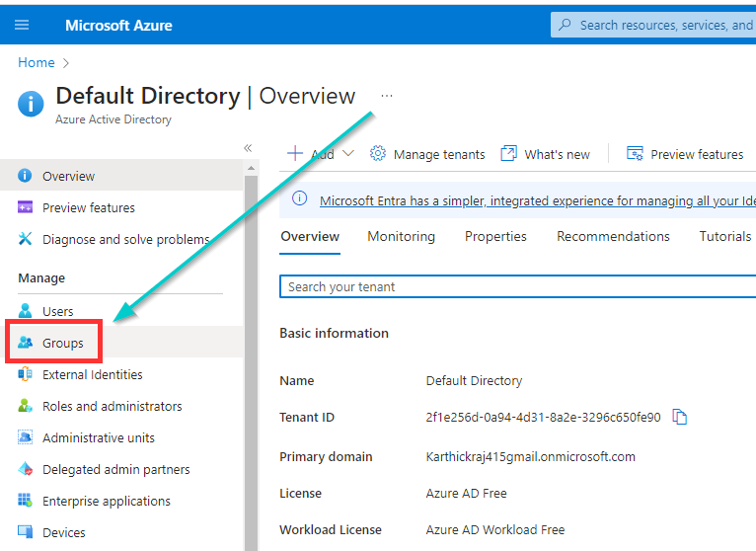Viewport: 756px width, 551px height.
Task: Click the Manage tenants gear icon
Action: click(x=378, y=153)
